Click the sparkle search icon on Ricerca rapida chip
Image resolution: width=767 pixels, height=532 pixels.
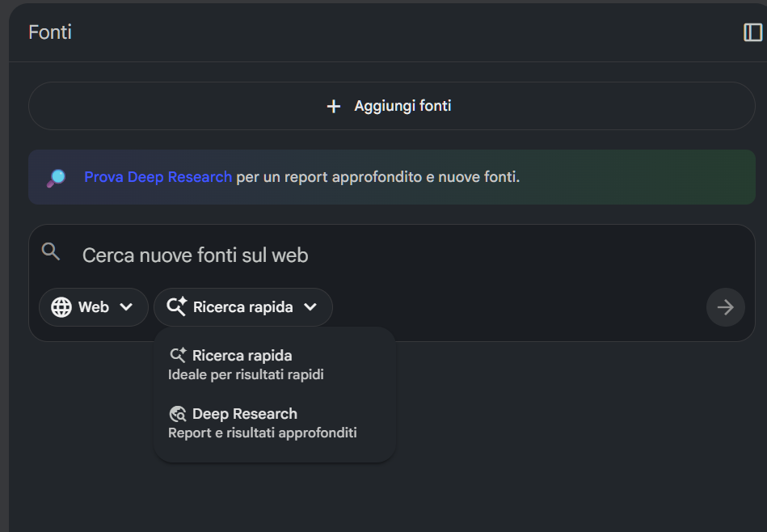click(176, 307)
